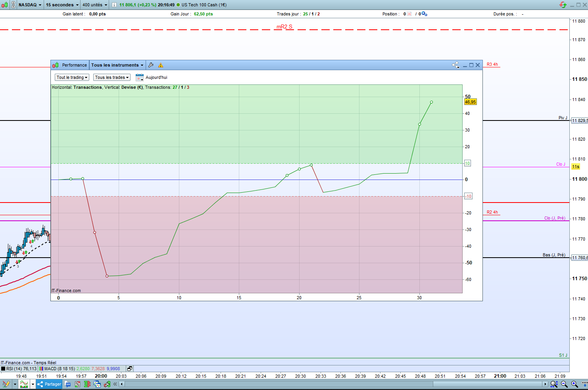The image size is (588, 390).
Task: Click the Performance window chart icon
Action: point(56,65)
